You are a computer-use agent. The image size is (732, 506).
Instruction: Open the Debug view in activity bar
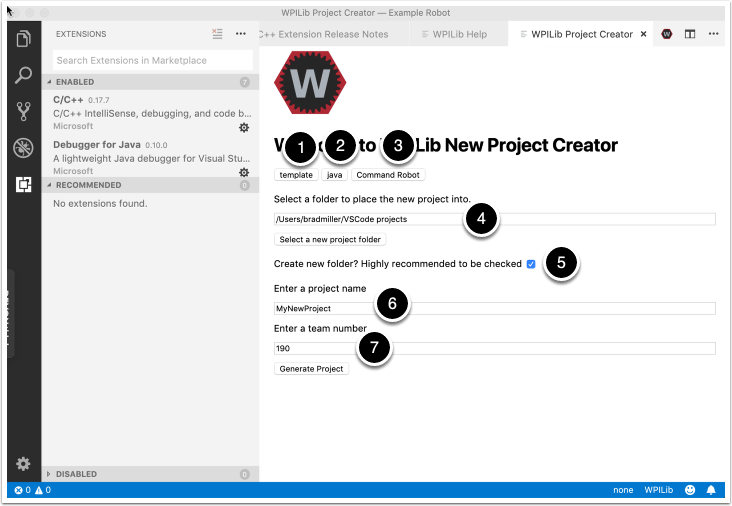pos(23,148)
